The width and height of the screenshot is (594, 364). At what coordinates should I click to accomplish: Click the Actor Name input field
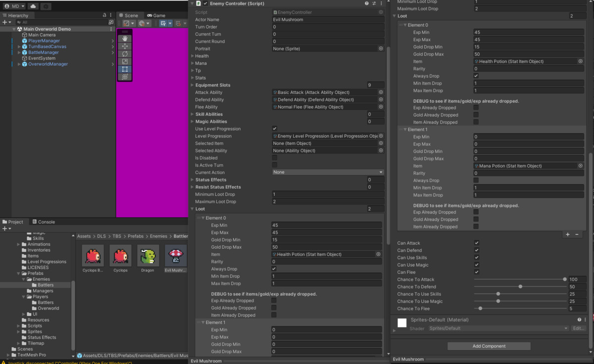[328, 20]
